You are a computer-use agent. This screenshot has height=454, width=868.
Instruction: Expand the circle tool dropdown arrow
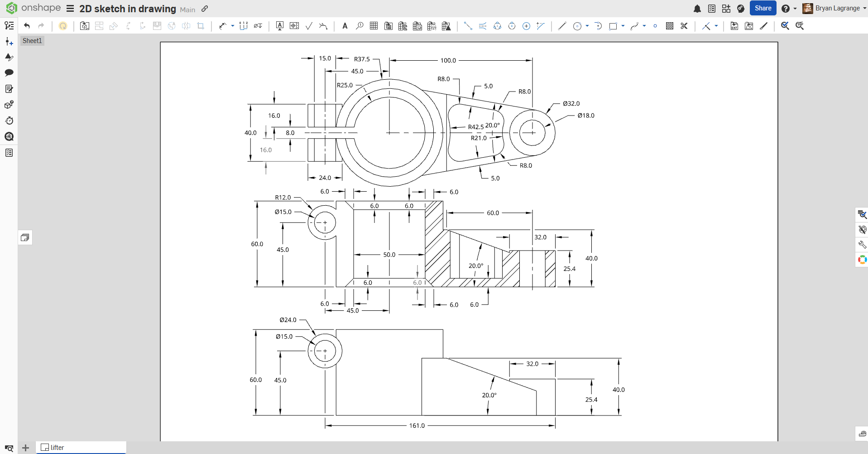pos(587,26)
